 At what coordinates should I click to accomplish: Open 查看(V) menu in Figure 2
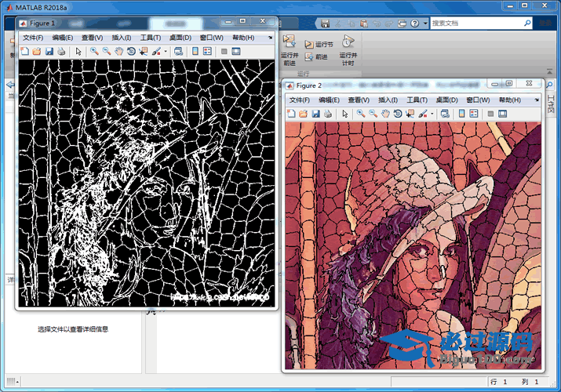click(359, 100)
